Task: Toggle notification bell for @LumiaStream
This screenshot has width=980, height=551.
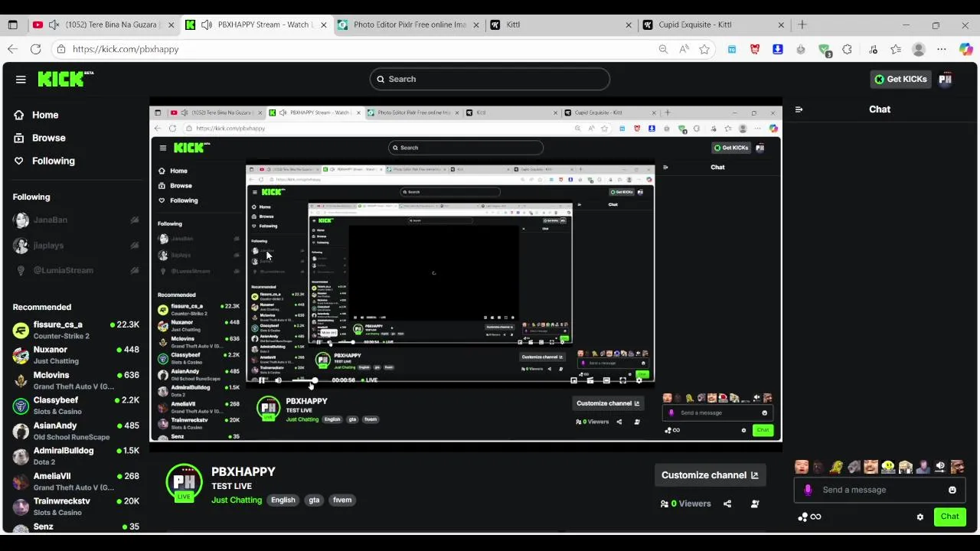Action: pyautogui.click(x=135, y=271)
